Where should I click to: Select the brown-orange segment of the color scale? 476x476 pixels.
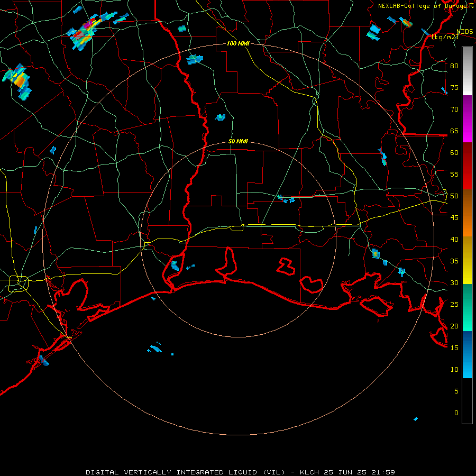click(x=467, y=213)
